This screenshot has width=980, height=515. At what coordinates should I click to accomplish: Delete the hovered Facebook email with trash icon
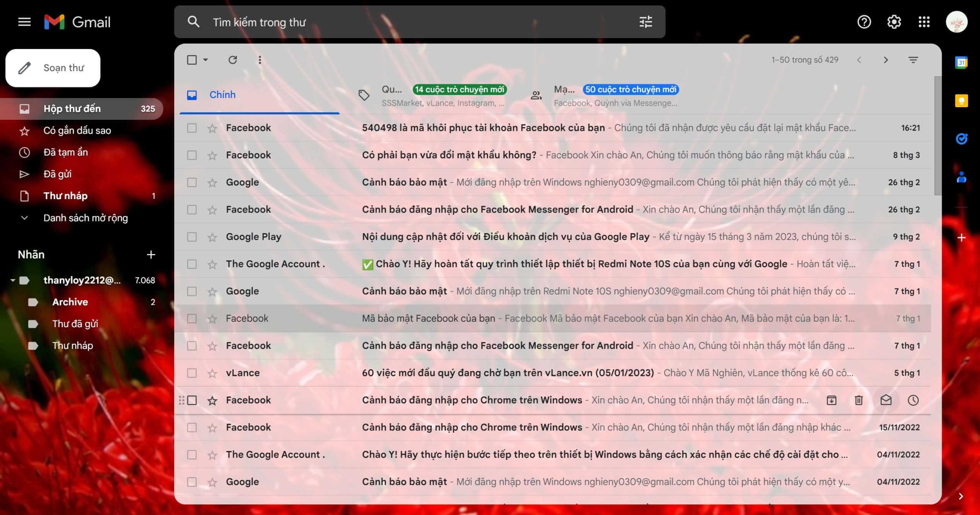859,401
